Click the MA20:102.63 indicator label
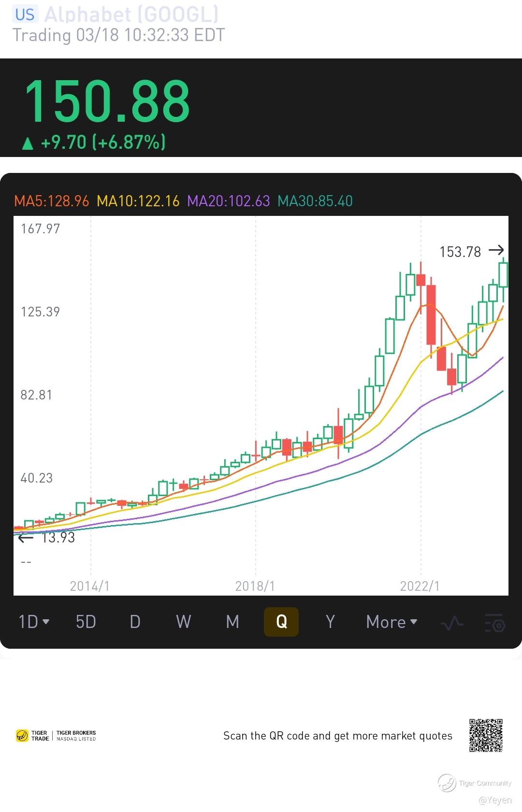The image size is (522, 812). coord(229,201)
